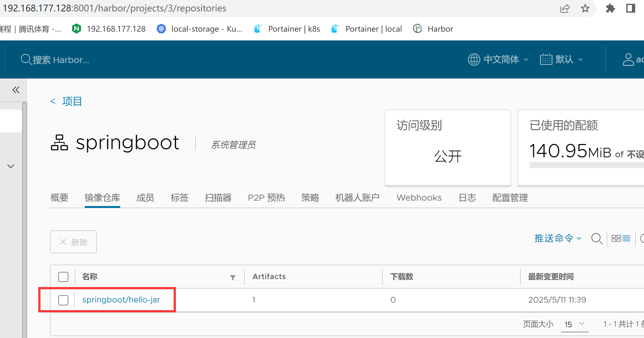Click the share page icon in address bar
The image size is (644, 338).
pyautogui.click(x=565, y=8)
